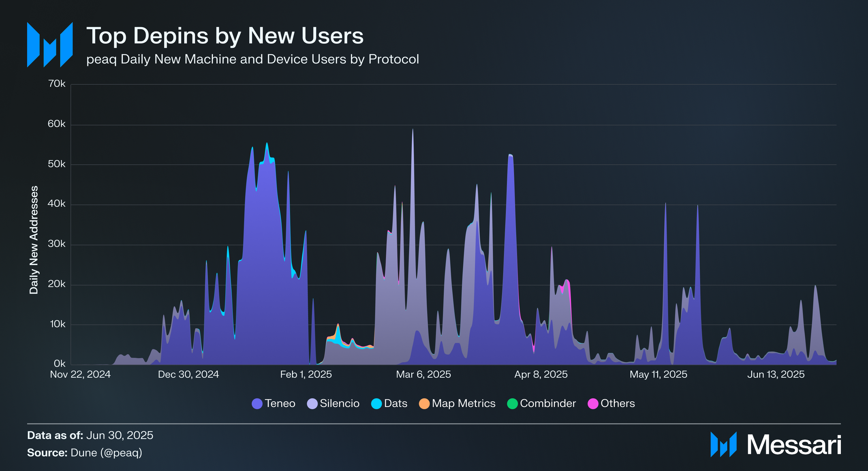
Task: Click the chart title Top Depins by New Users
Action: click(225, 36)
